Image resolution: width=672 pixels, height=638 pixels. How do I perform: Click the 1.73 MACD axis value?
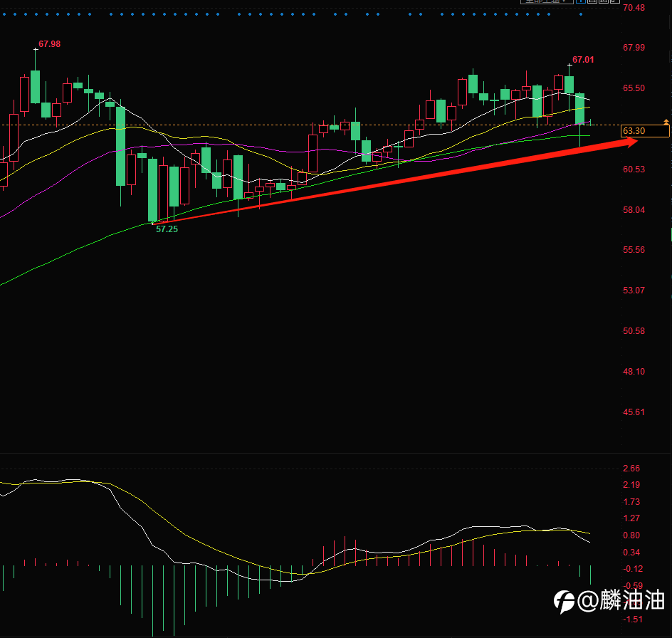click(x=631, y=502)
